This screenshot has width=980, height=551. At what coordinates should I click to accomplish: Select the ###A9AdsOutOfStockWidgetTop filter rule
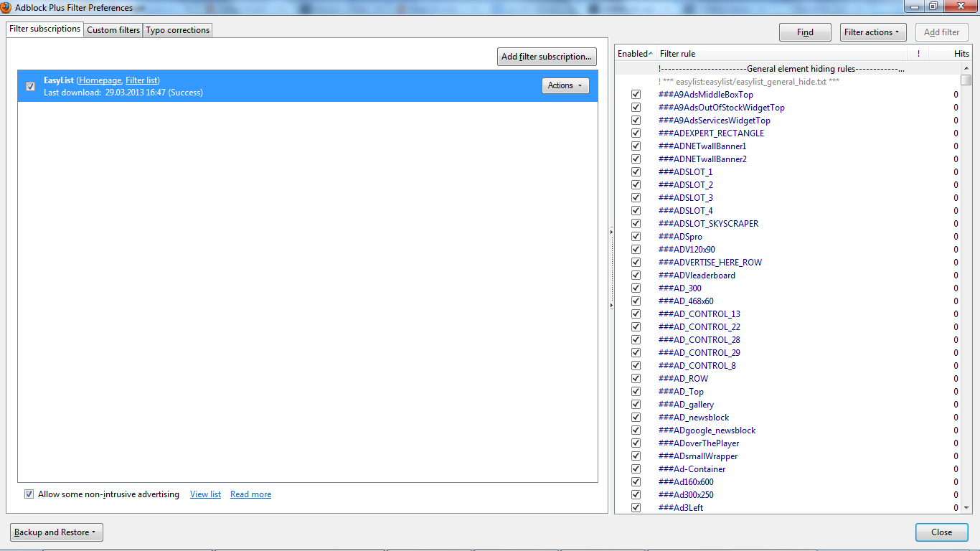721,108
